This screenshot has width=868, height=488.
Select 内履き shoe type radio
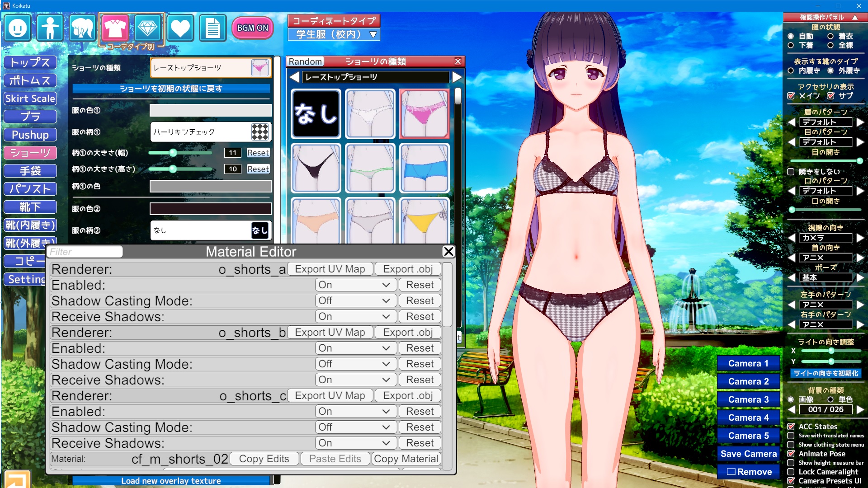791,70
